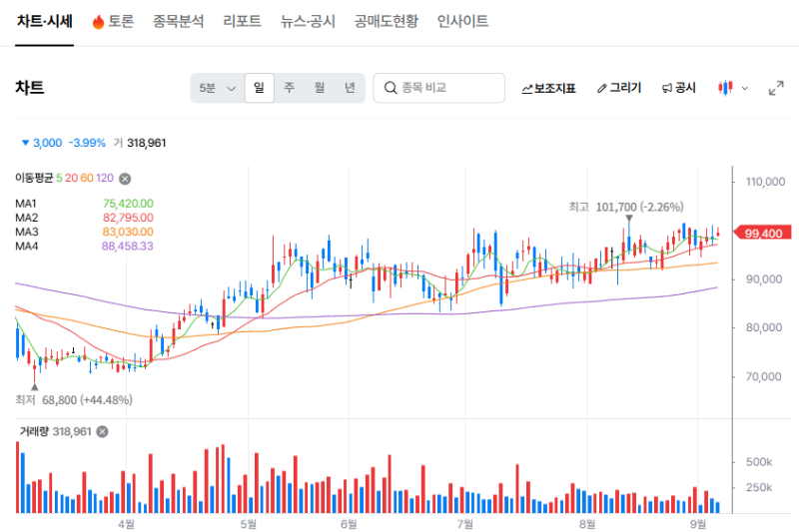Click the 9월 axis label

698,524
